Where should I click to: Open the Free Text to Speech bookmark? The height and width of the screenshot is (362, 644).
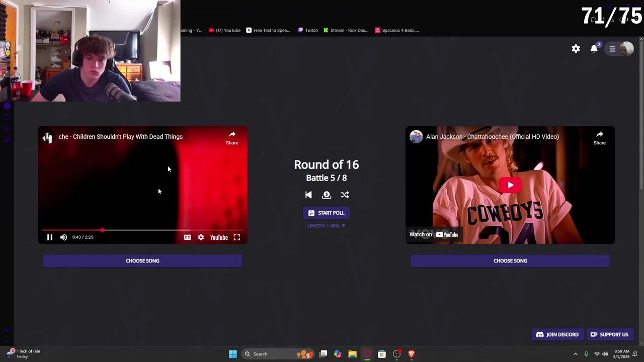click(x=268, y=30)
